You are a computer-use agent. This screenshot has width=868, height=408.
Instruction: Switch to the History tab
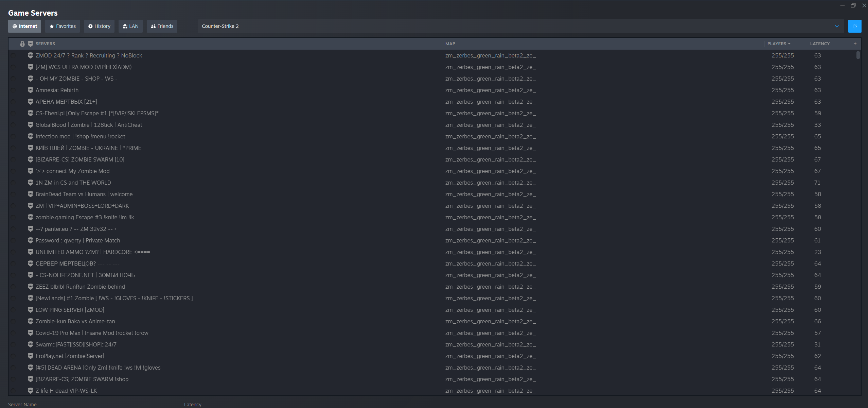point(99,26)
